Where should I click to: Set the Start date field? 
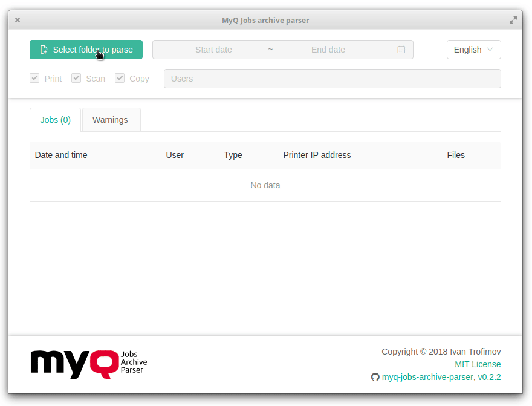click(213, 50)
